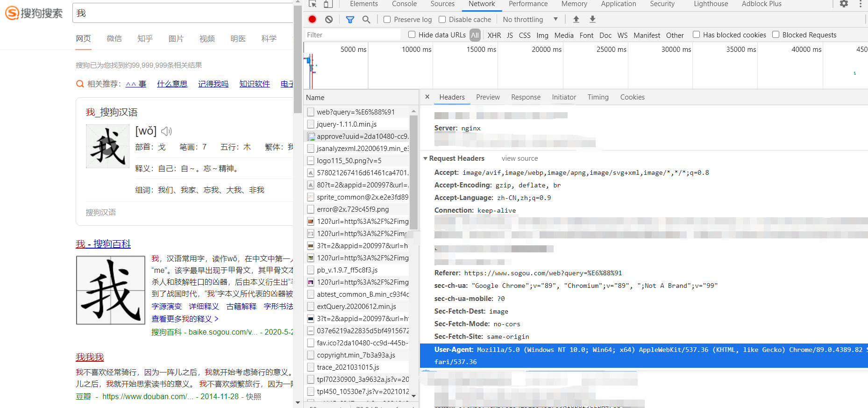Open the DevTools more options kebab menu
This screenshot has height=408, width=868.
861,4
